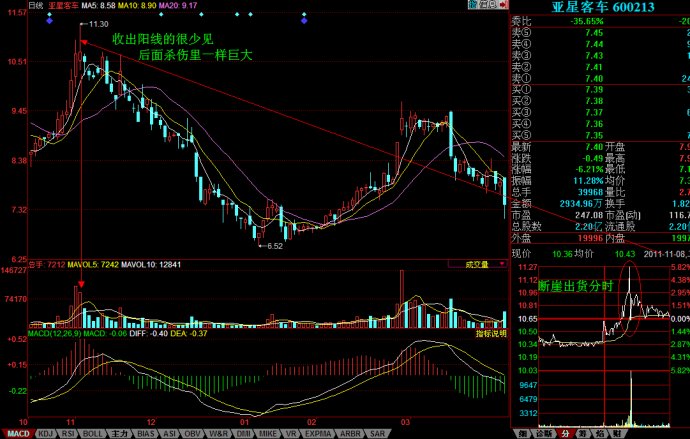This screenshot has height=439, width=690.
Task: Click the 亚星客车 600213 stock title
Action: tap(600, 7)
